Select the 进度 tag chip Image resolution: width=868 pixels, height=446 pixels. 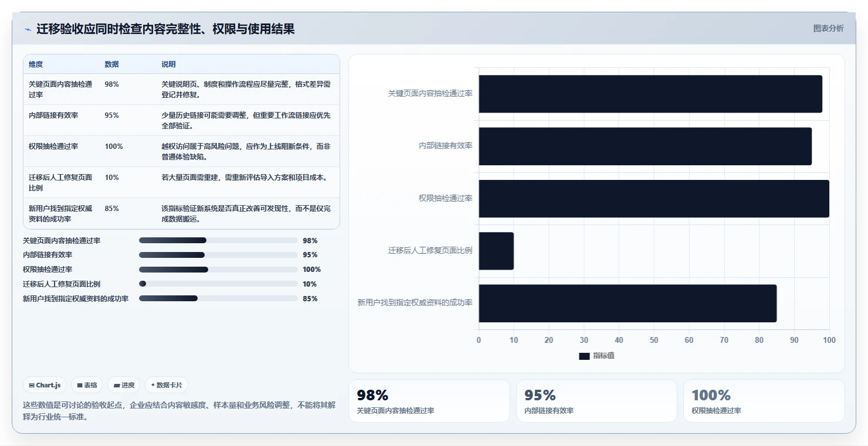124,385
